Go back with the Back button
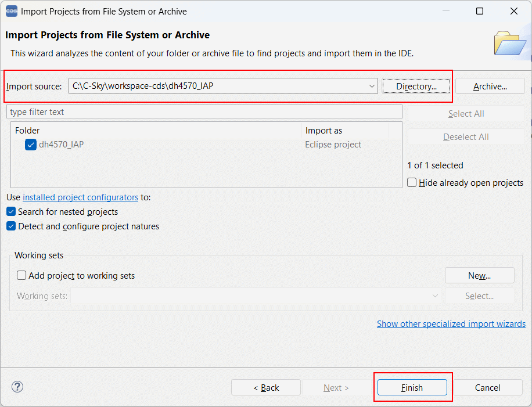532x407 pixels. pyautogui.click(x=266, y=387)
